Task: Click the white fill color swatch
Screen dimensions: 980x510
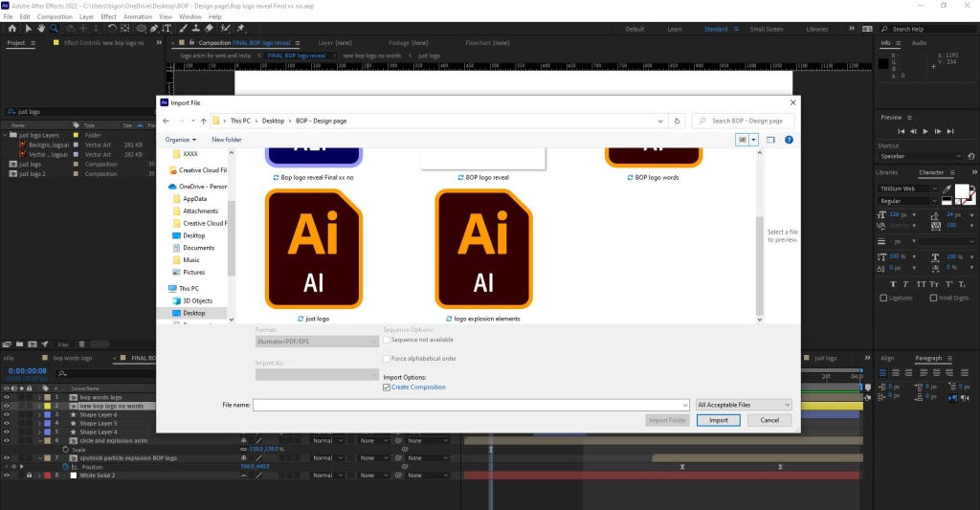Action: point(962,190)
